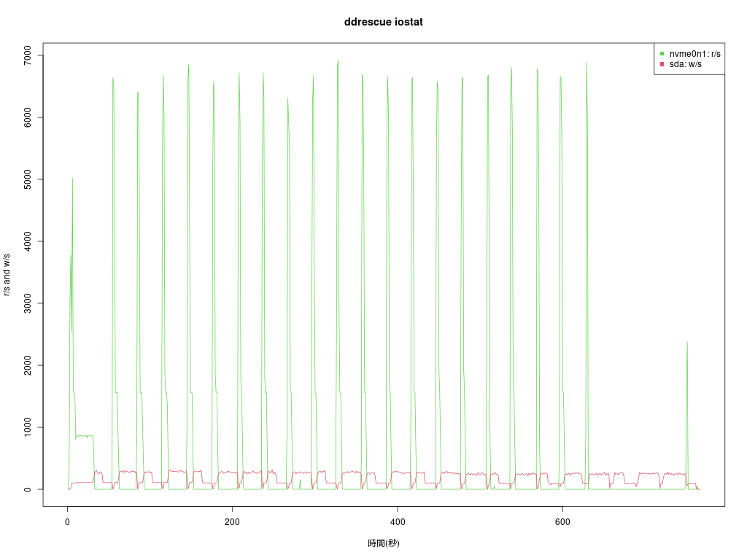The height and width of the screenshot is (560, 747).
Task: Click the y-axis tick label 5000
Action: [x=28, y=179]
